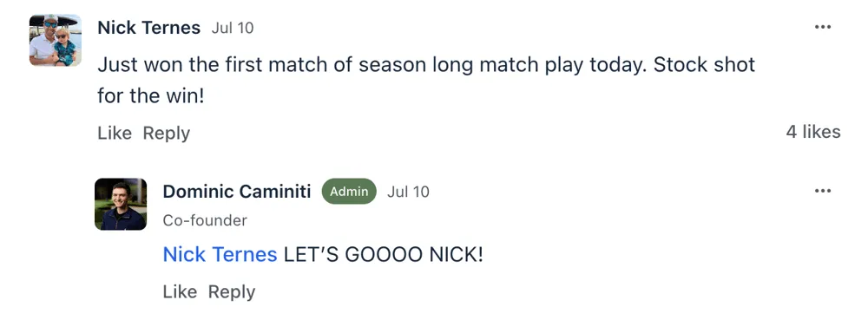Viewport: 868px width, 320px height.
Task: Click the Co-founder label under Dominic's name
Action: point(205,220)
